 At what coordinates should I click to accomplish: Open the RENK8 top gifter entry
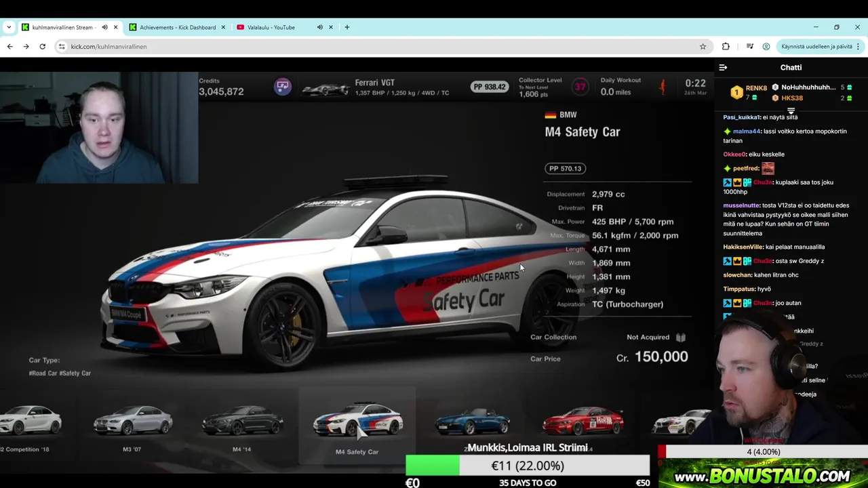pyautogui.click(x=749, y=93)
